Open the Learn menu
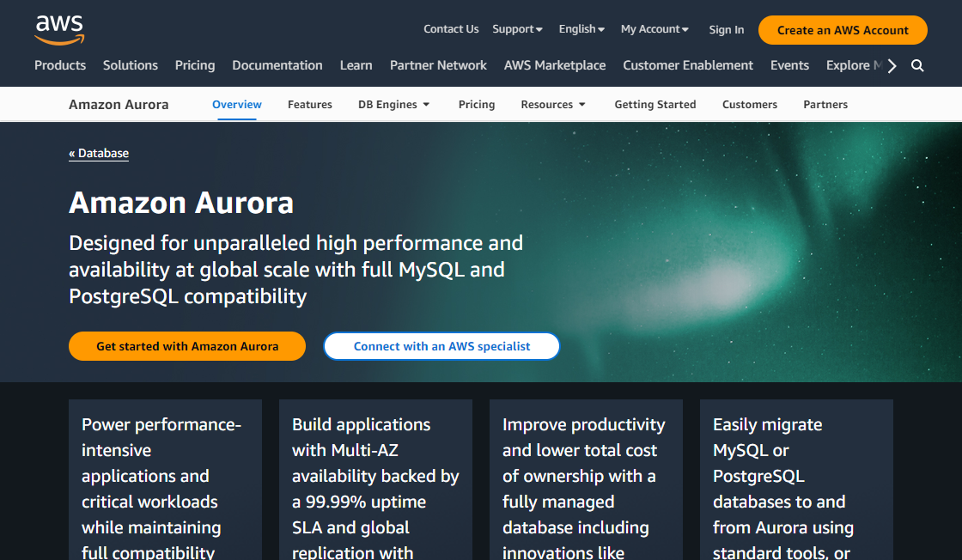This screenshot has height=560, width=962. tap(356, 65)
